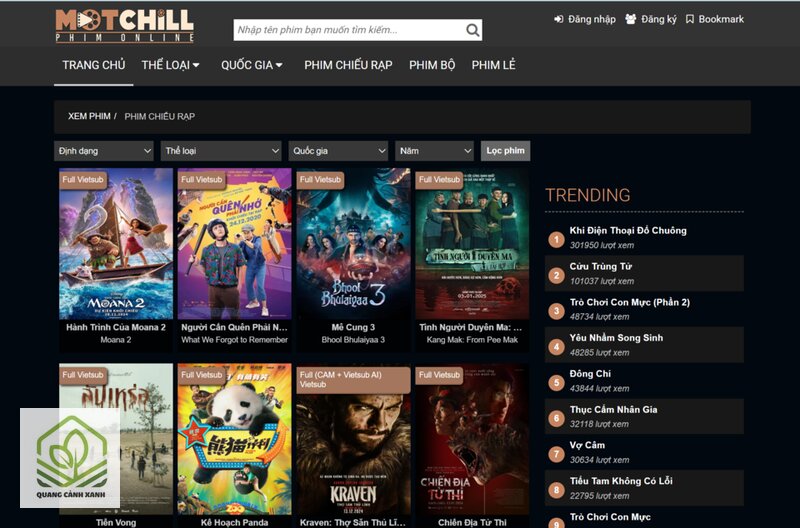Open trending Cửu Trùng Tử
The width and height of the screenshot is (800, 528).
[601, 266]
